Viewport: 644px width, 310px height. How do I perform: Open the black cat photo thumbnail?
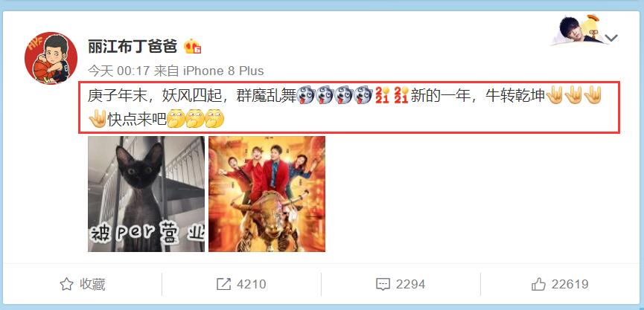pos(146,194)
